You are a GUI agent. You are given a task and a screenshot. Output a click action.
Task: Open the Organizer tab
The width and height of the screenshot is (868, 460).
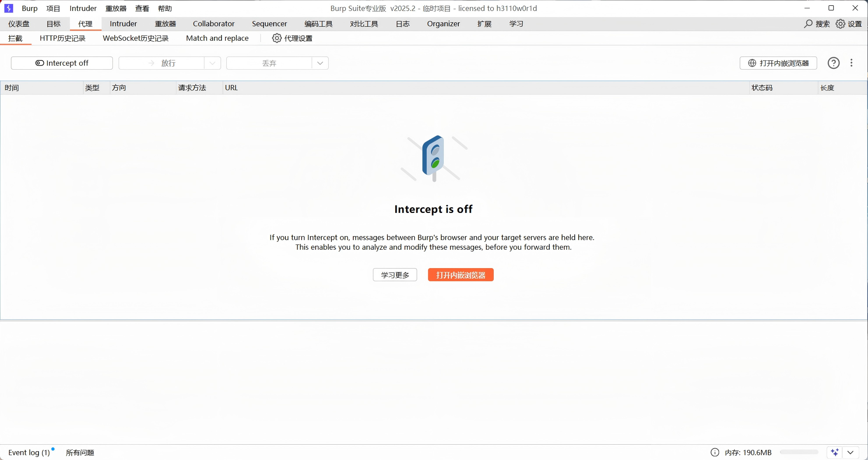coord(443,24)
